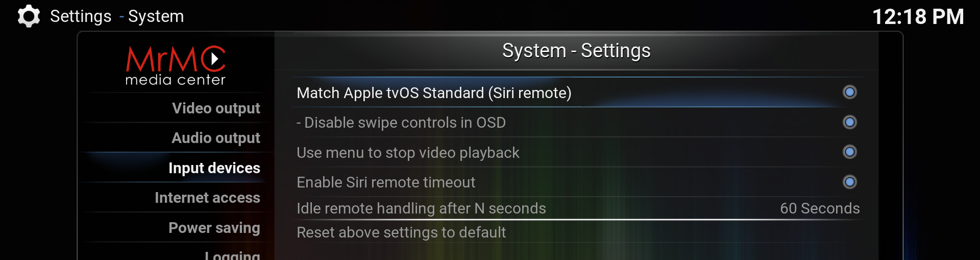Toggle Use menu to stop video playback

(849, 152)
